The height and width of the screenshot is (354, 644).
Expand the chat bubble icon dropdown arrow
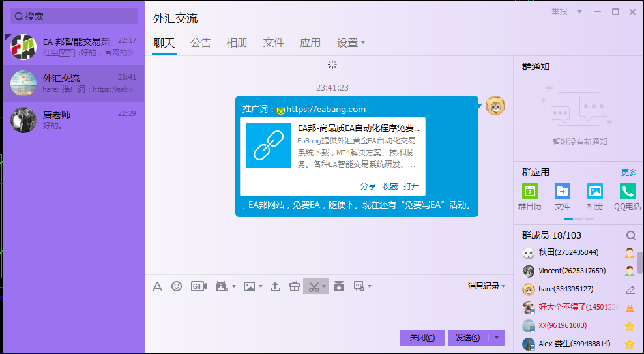370,286
